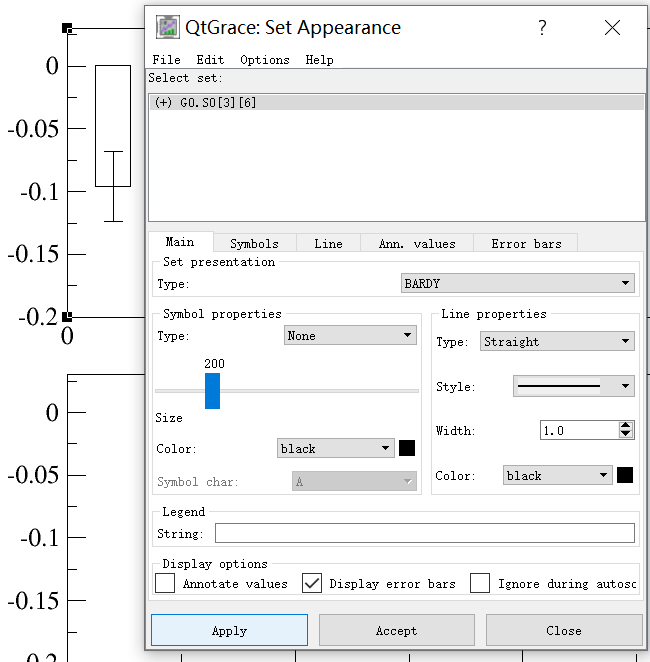Click the symbol color black swatch

pos(407,448)
